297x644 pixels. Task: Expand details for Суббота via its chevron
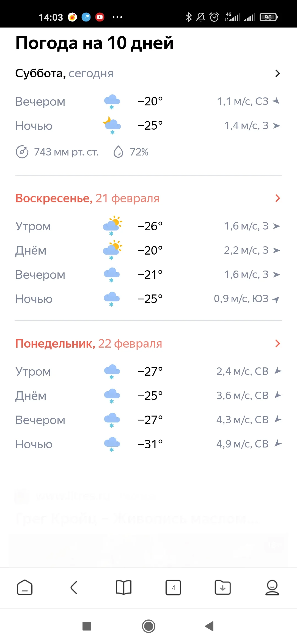pyautogui.click(x=278, y=73)
